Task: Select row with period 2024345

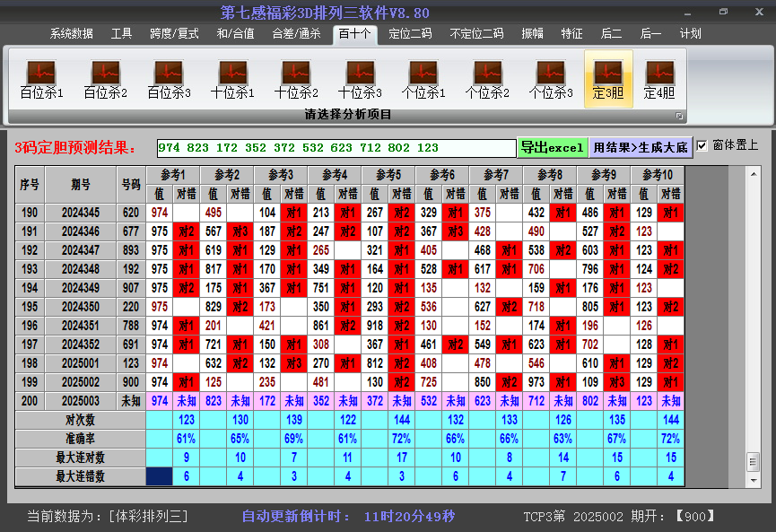Action: click(350, 213)
